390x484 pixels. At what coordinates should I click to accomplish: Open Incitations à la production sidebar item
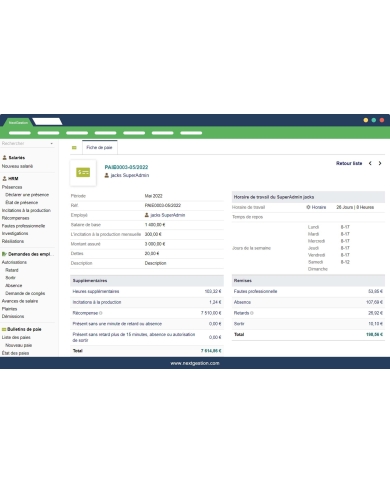[26, 211]
